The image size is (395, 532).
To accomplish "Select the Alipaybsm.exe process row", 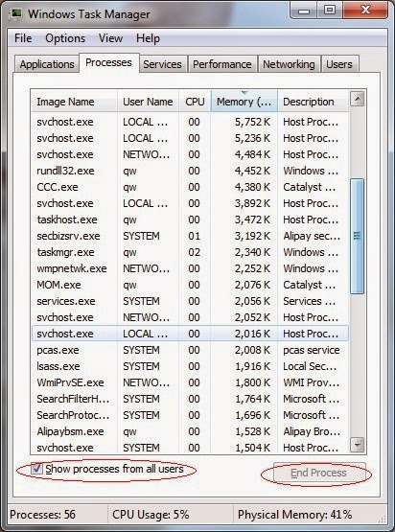I will [190, 431].
